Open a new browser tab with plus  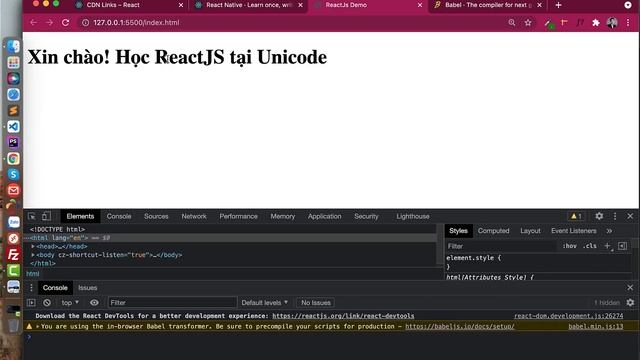click(558, 5)
